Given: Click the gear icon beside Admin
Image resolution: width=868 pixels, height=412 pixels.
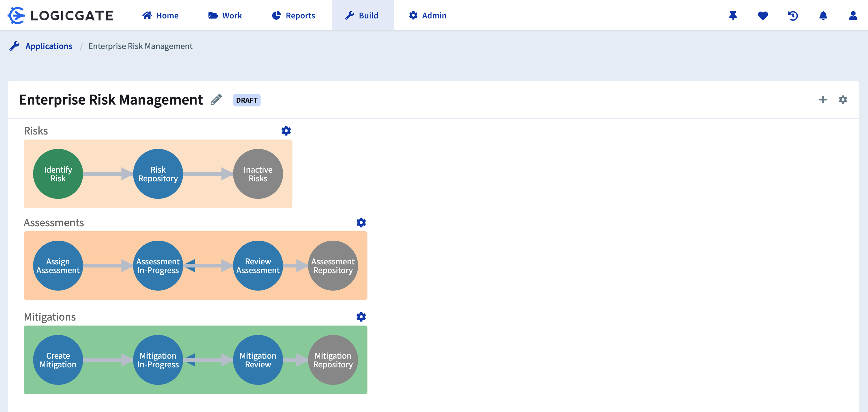Looking at the screenshot, I should (x=413, y=16).
